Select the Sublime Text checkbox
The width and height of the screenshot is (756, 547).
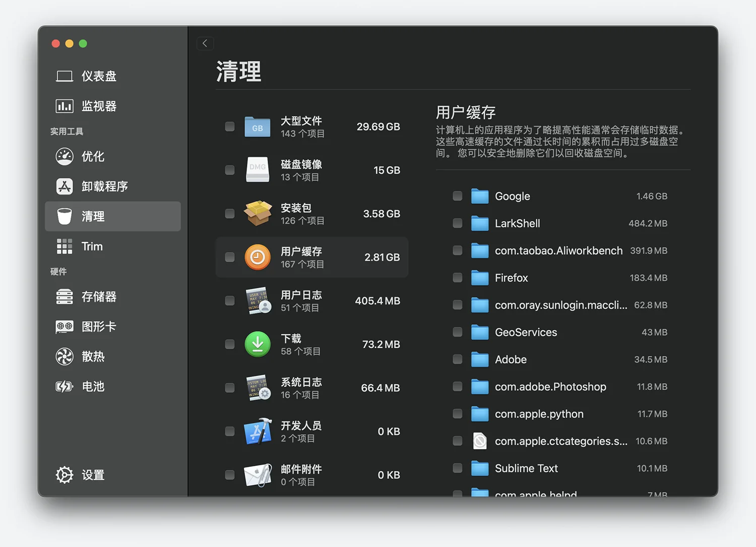pos(458,468)
